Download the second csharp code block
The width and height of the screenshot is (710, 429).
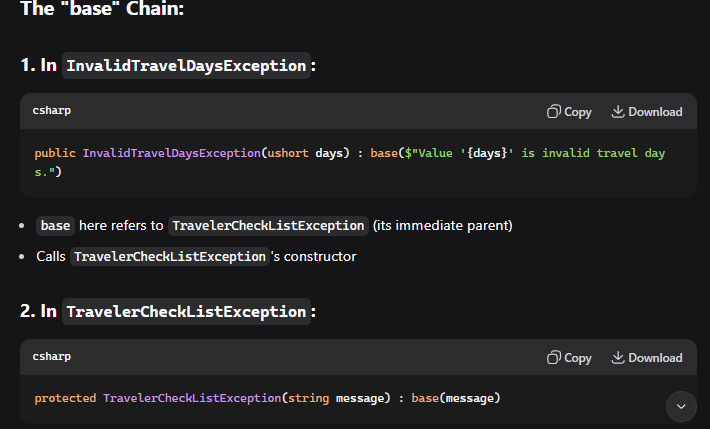[x=646, y=358]
